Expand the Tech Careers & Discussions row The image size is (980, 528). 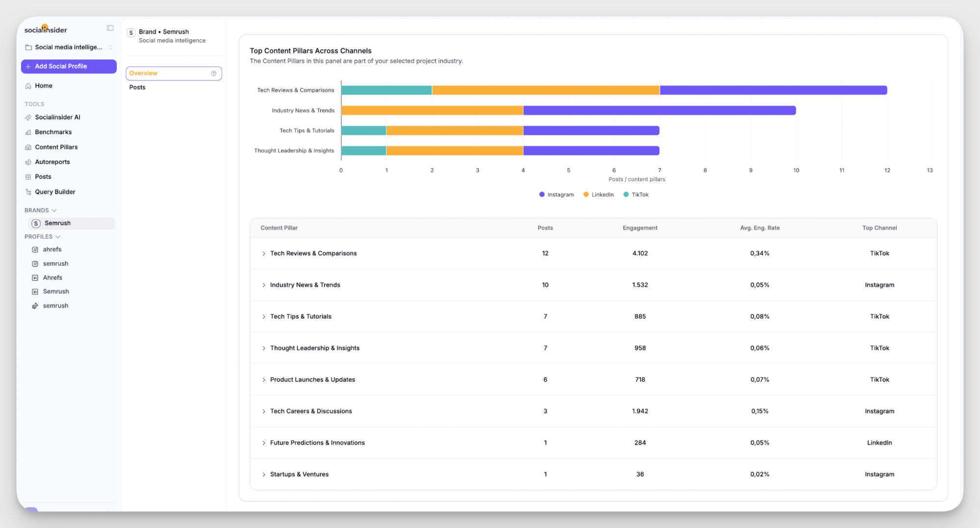[x=264, y=411]
